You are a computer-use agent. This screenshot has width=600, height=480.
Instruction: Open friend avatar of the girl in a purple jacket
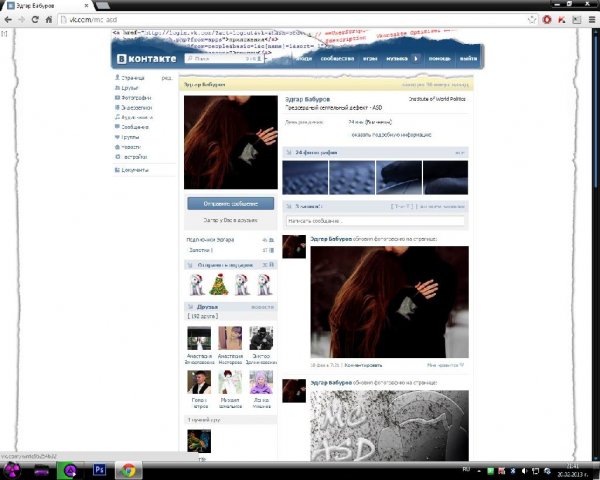[x=261, y=382]
